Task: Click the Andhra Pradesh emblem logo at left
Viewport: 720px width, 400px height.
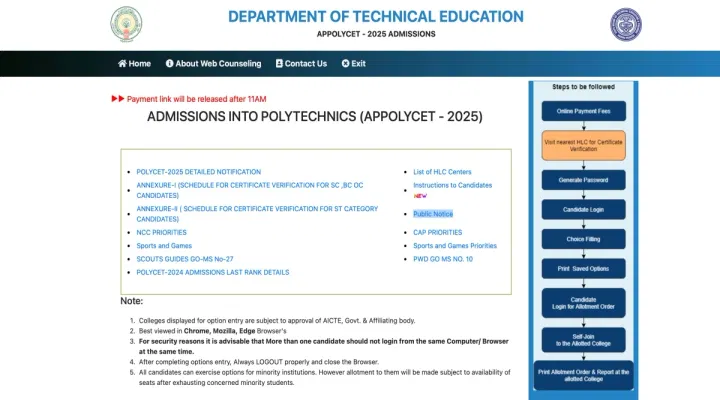Action: coord(126,24)
